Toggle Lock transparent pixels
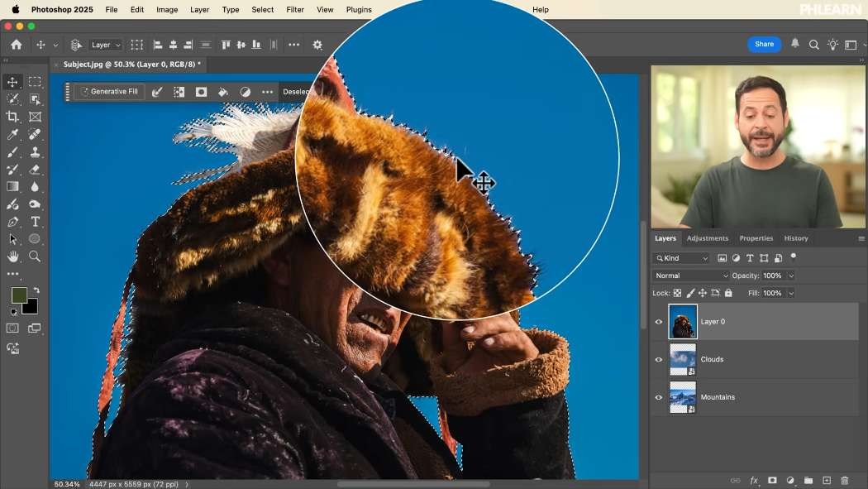The image size is (868, 489). coord(678,293)
